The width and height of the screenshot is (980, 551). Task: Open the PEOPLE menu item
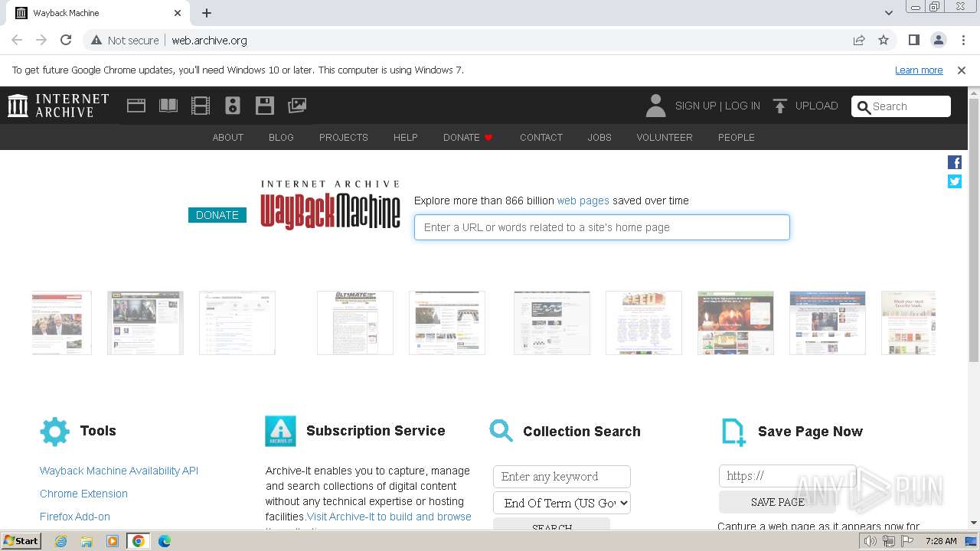click(x=737, y=138)
